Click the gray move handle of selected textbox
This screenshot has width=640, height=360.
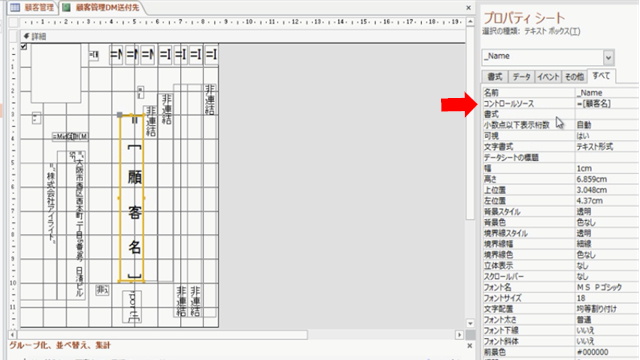pyautogui.click(x=120, y=115)
